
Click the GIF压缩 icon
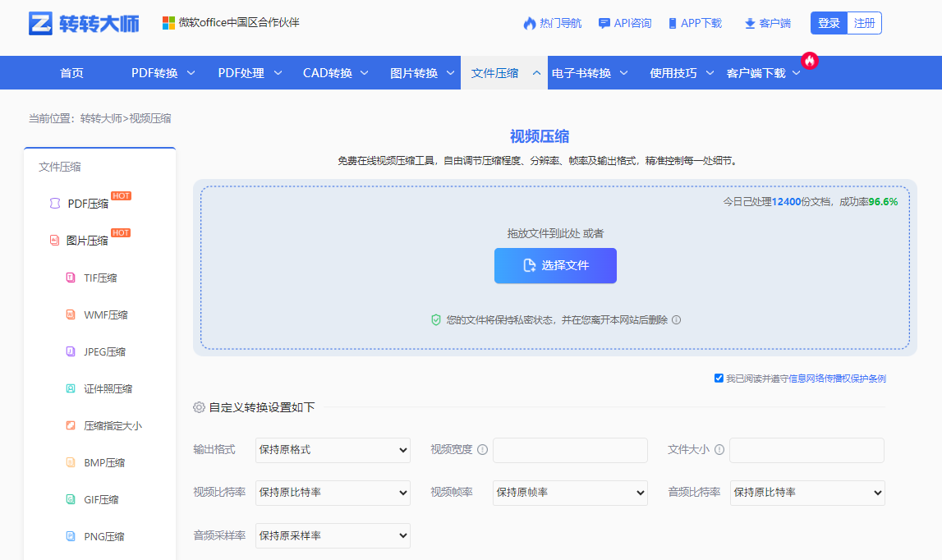point(71,499)
